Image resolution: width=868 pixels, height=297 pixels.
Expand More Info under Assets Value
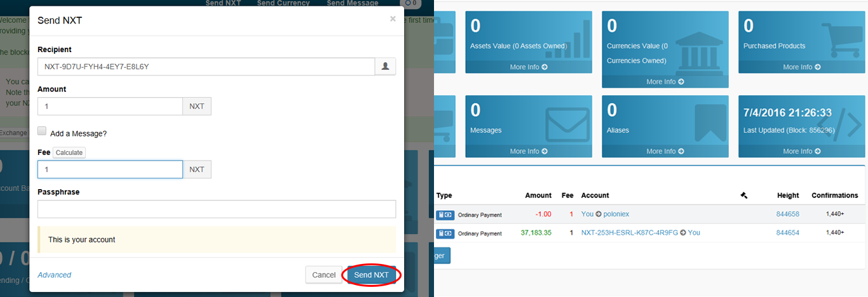coord(529,67)
